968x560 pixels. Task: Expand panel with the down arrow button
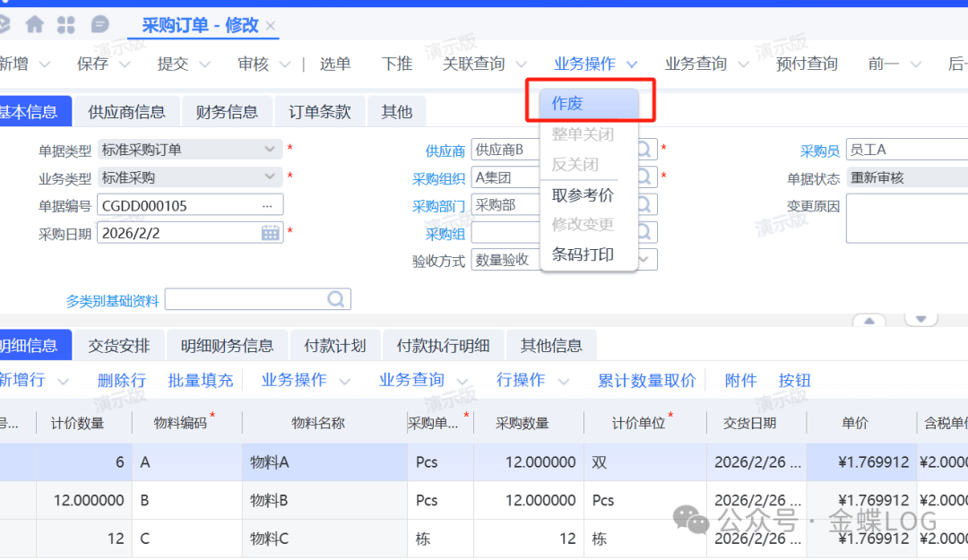pos(920,319)
